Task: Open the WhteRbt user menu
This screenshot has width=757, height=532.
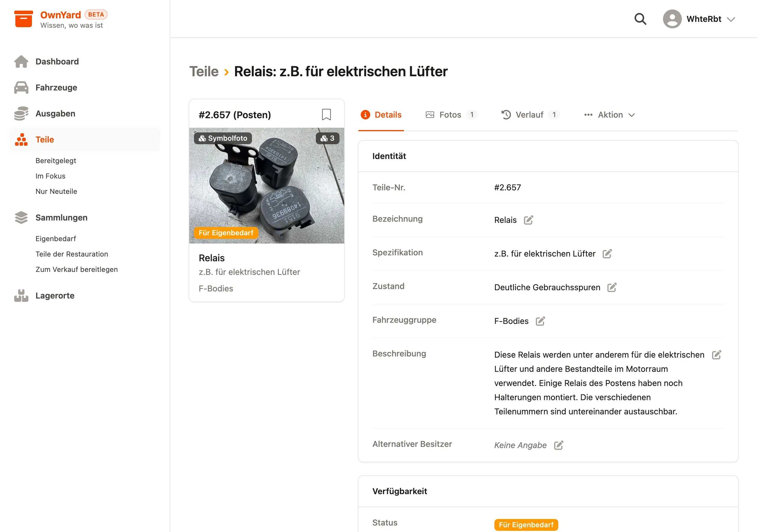Action: [x=699, y=19]
